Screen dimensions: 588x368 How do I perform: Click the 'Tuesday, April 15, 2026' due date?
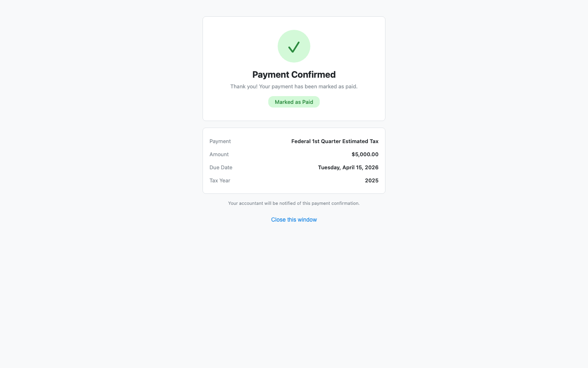coord(348,167)
